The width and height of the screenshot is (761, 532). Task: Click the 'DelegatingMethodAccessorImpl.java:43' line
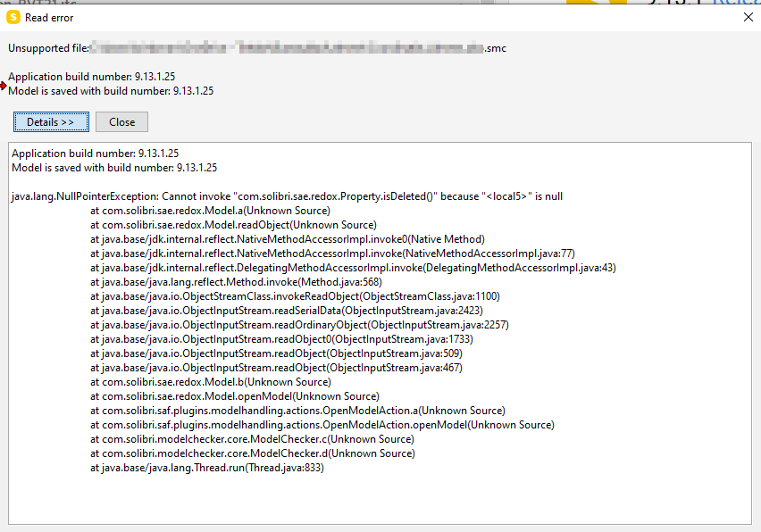click(x=353, y=268)
